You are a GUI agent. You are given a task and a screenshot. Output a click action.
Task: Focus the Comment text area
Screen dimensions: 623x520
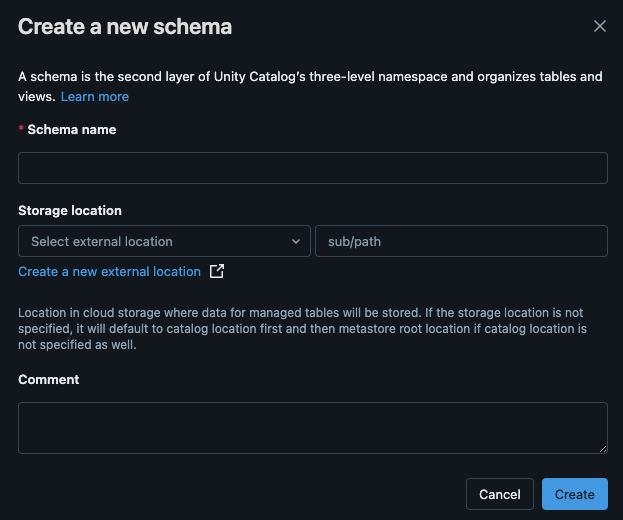313,428
